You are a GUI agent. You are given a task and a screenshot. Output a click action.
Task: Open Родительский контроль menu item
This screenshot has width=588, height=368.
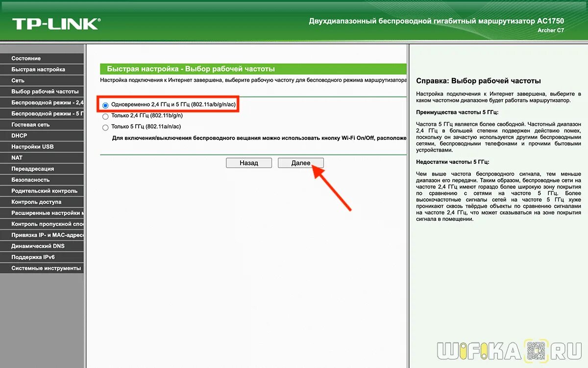pos(42,191)
